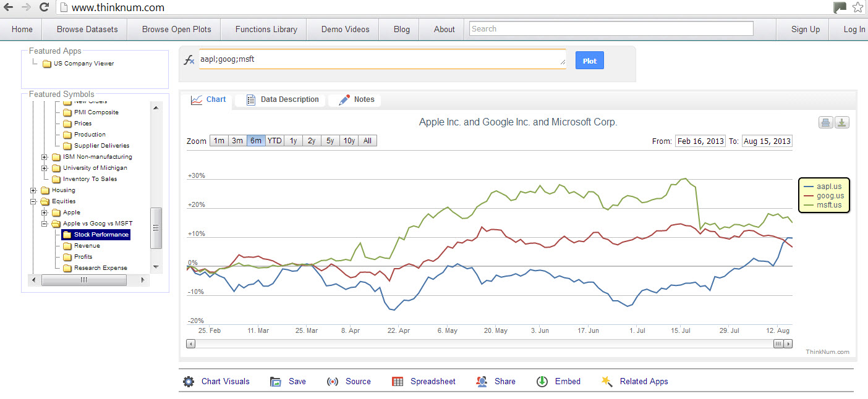Screen dimensions: 868x399
Task: Select the 1y zoom range
Action: pos(293,141)
